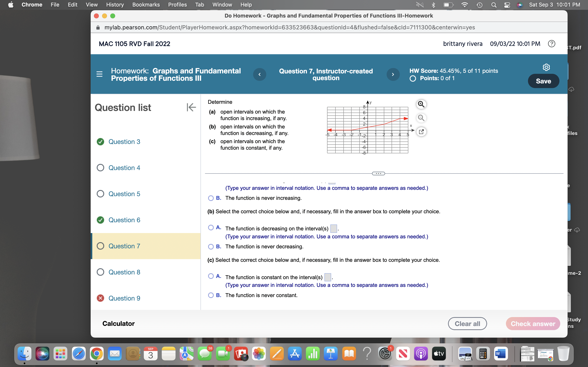
Task: Select option B, function is never increasing
Action: pos(211,198)
